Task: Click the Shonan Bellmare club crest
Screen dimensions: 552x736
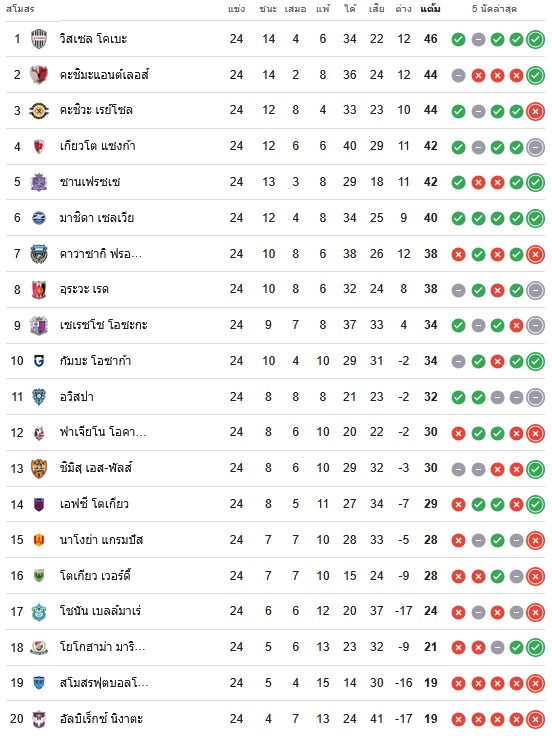Action: (x=39, y=612)
